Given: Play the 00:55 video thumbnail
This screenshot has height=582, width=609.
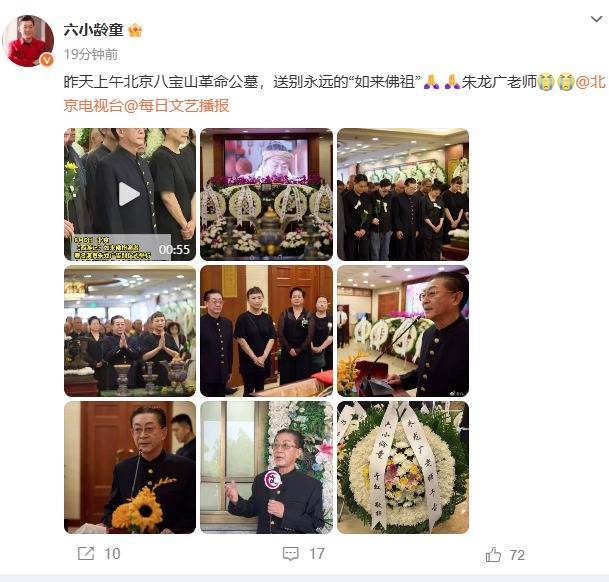Looking at the screenshot, I should click(x=130, y=194).
